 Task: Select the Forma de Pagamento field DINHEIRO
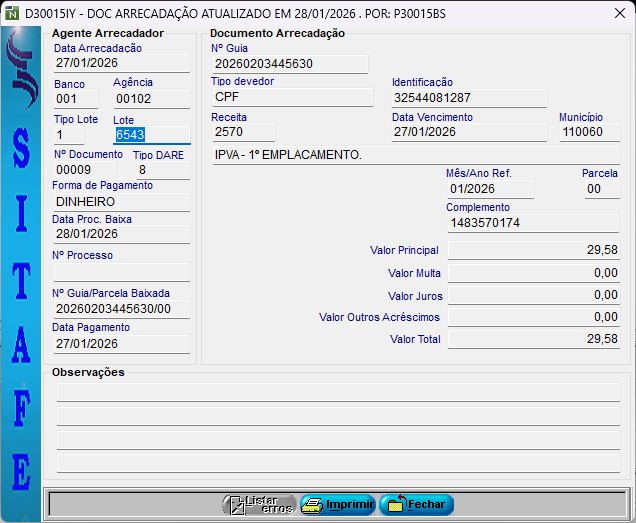coord(120,202)
